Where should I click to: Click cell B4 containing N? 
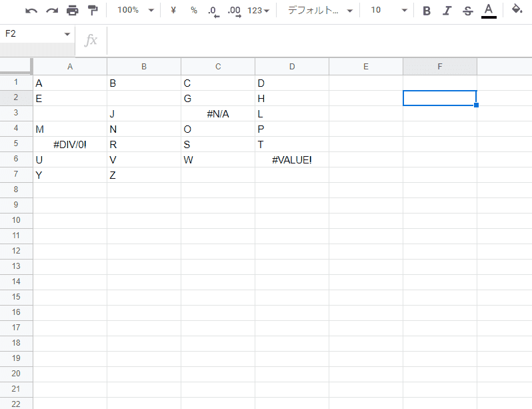(x=144, y=129)
